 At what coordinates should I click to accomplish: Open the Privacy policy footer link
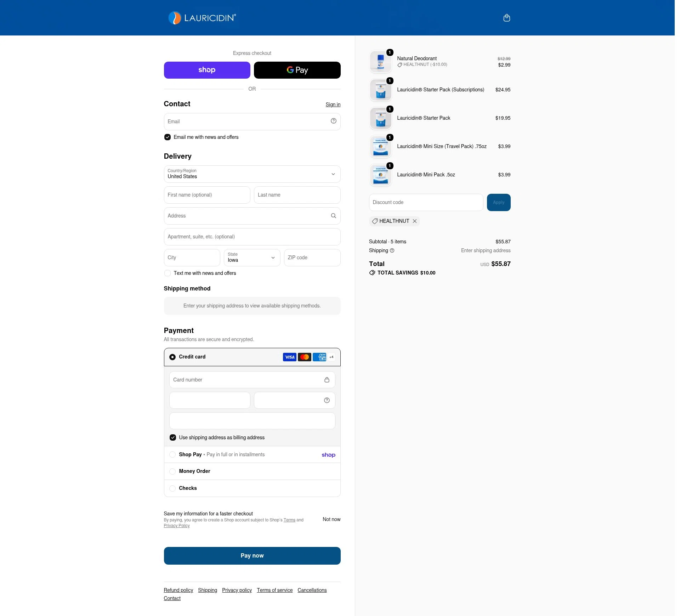tap(237, 590)
